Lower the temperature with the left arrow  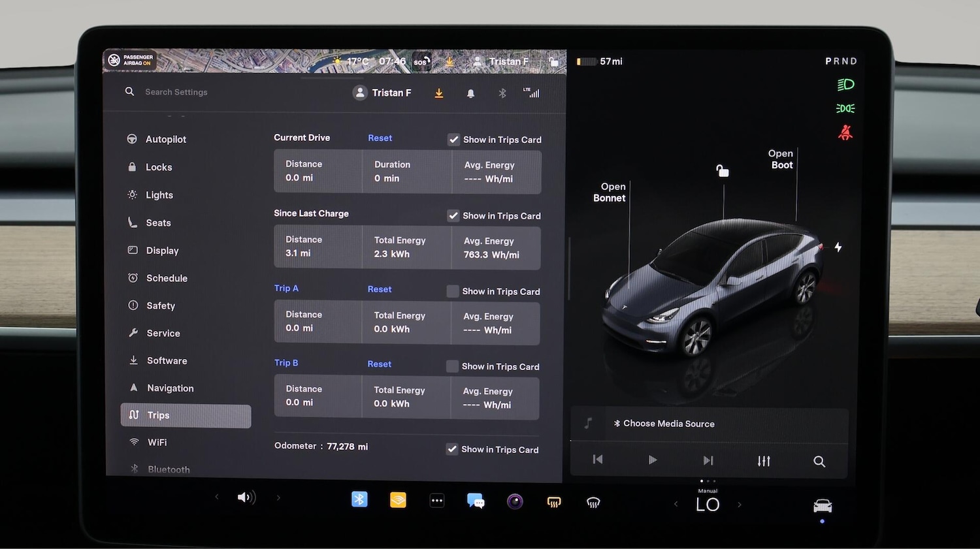pyautogui.click(x=676, y=504)
